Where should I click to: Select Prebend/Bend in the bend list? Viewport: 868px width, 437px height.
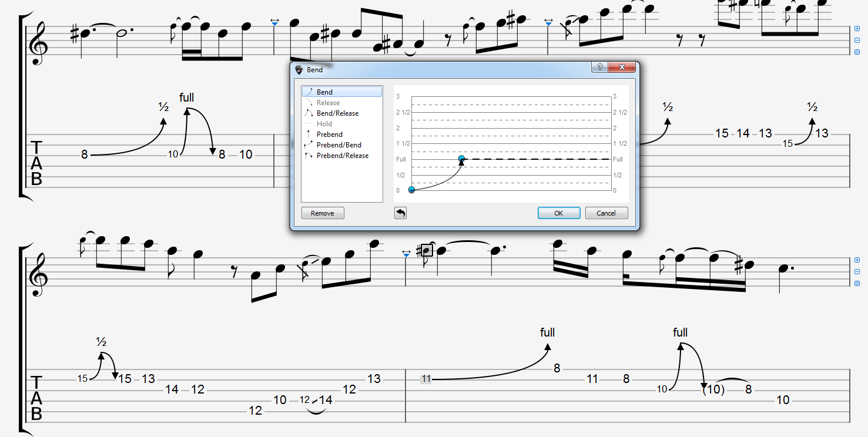click(341, 144)
